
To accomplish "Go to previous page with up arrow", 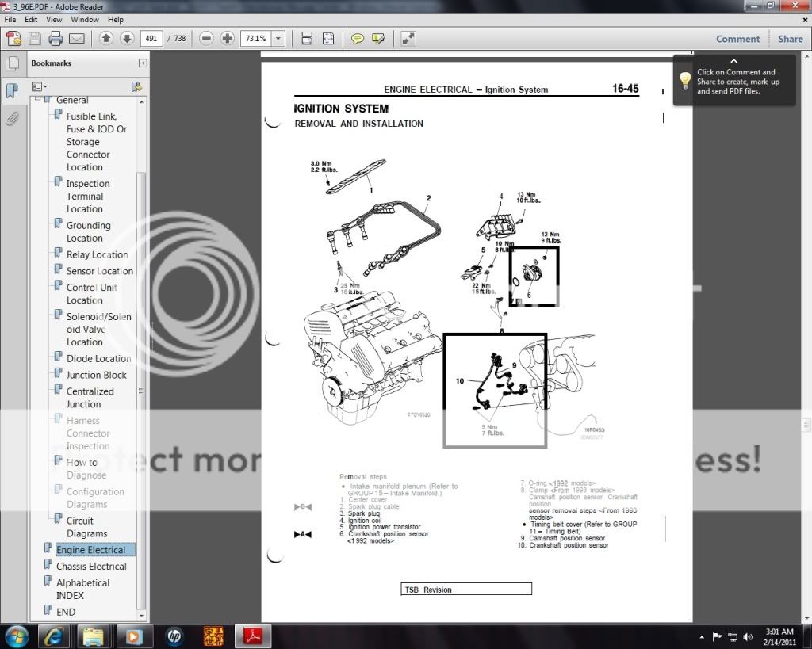I will 105,38.
